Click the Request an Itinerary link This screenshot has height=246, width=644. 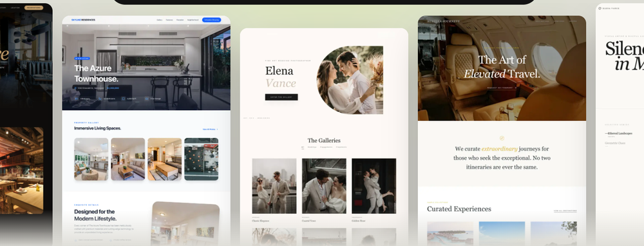[502, 88]
